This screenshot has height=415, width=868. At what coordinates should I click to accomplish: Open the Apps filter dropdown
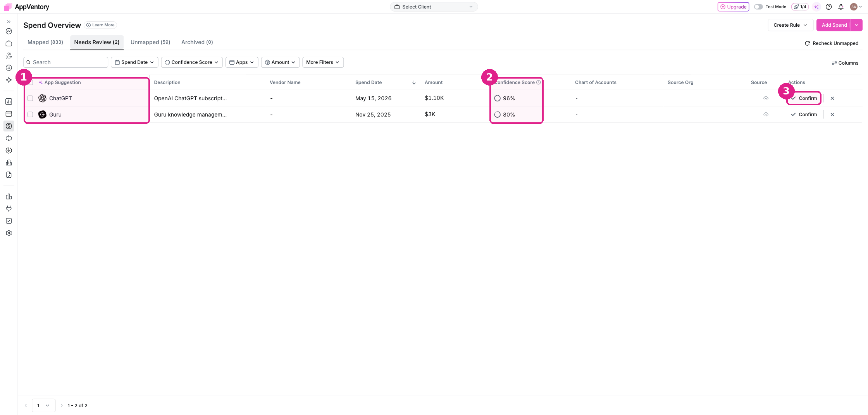point(241,62)
